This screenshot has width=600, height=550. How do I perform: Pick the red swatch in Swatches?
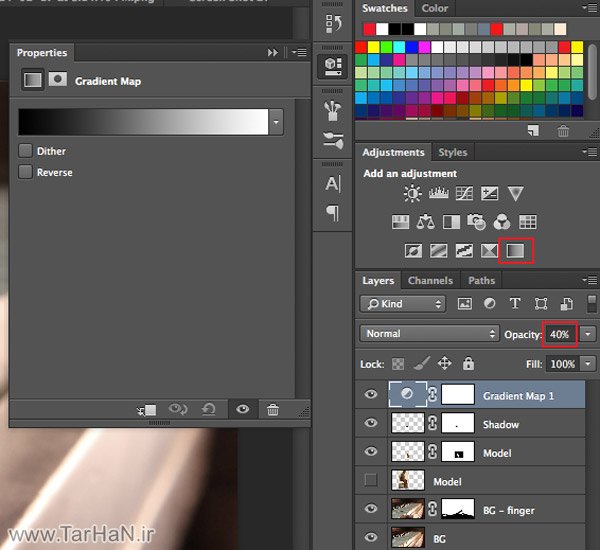click(x=361, y=46)
